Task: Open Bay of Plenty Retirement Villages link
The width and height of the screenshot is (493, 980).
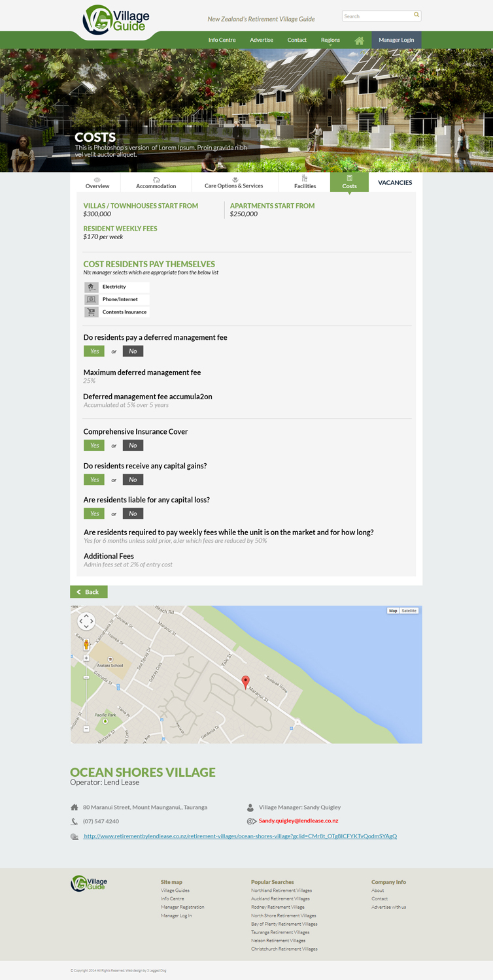Action: [284, 924]
